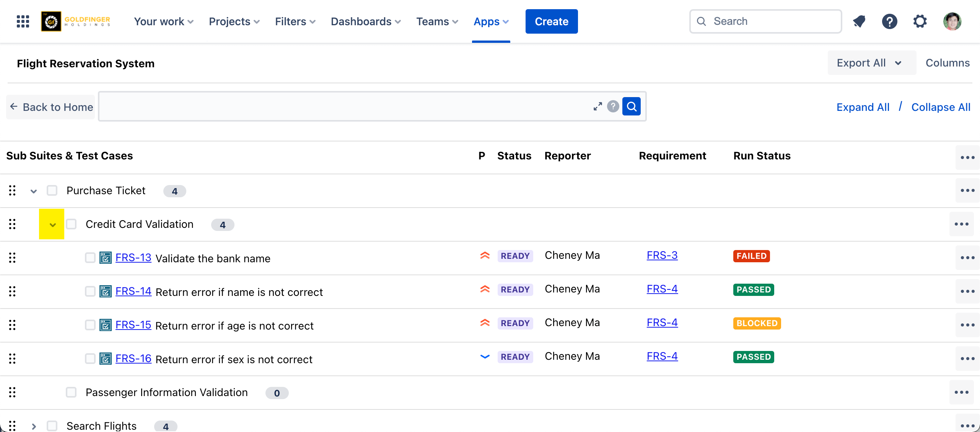Click the drag handle for Purchase Ticket

coord(12,190)
